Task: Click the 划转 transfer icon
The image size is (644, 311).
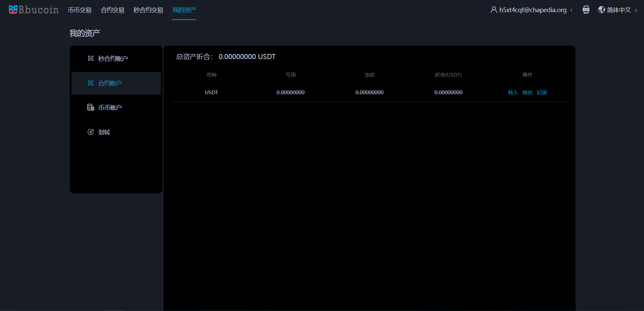Action: pos(91,132)
